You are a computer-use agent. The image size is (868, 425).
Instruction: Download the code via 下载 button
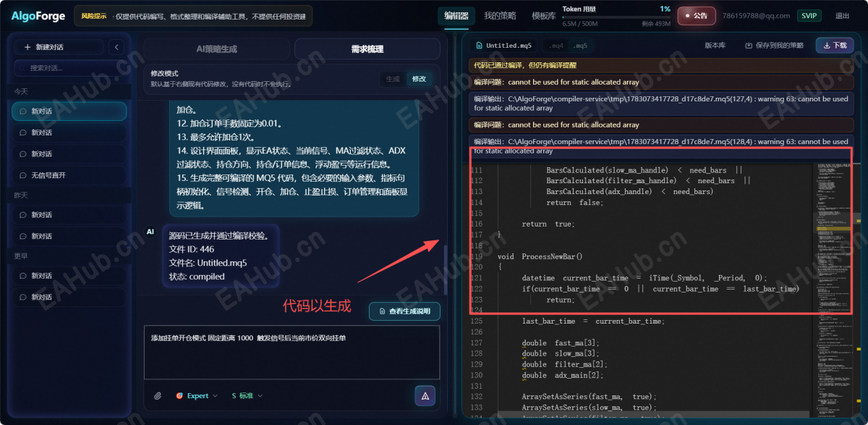tap(834, 45)
